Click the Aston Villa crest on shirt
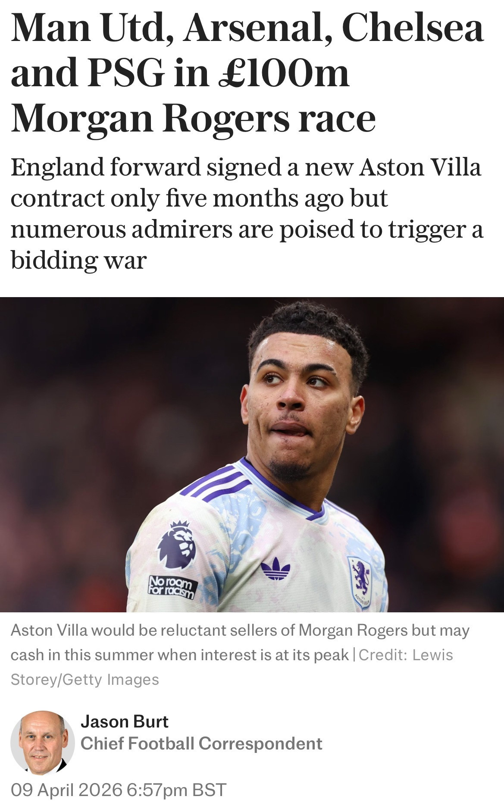 pos(360,580)
